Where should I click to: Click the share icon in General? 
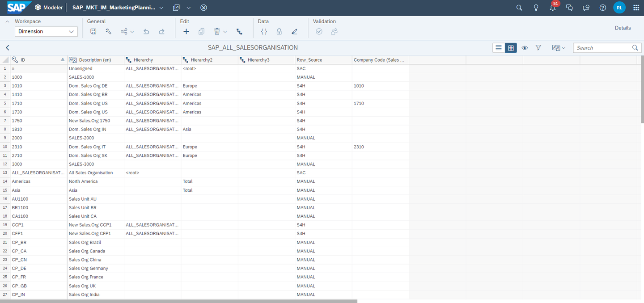coord(124,32)
